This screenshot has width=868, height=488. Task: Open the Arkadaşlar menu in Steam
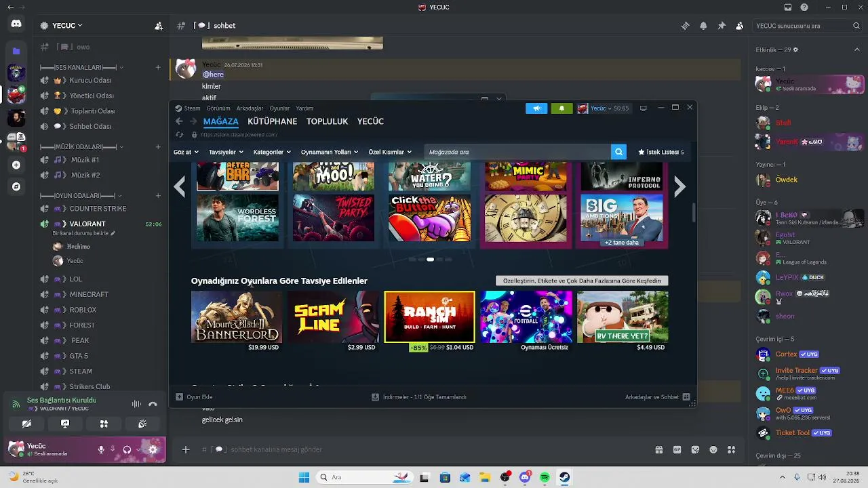coord(250,108)
